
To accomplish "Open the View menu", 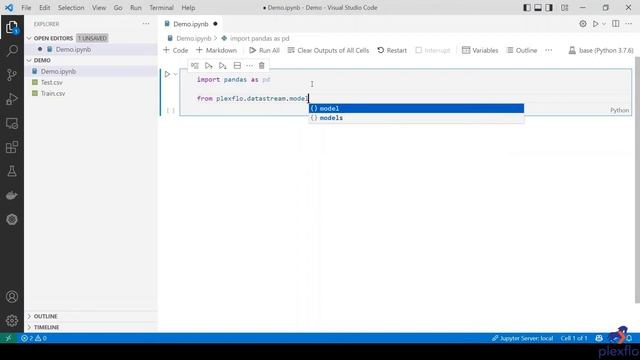I will pos(99,8).
